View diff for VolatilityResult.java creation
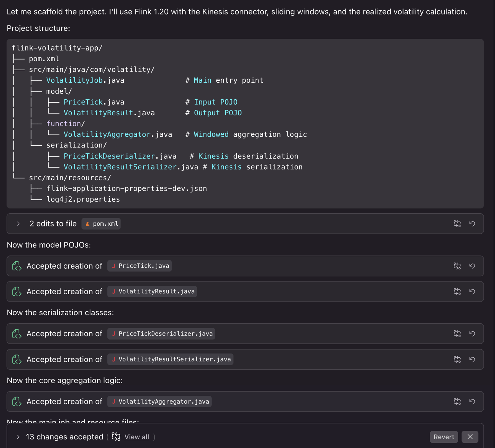 point(457,292)
